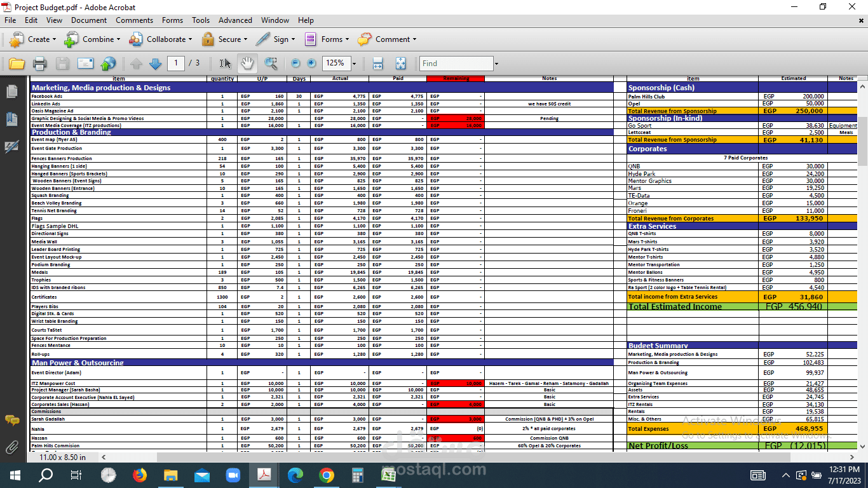Open Calculator from the taskbar
This screenshot has width=868, height=488.
(x=358, y=475)
